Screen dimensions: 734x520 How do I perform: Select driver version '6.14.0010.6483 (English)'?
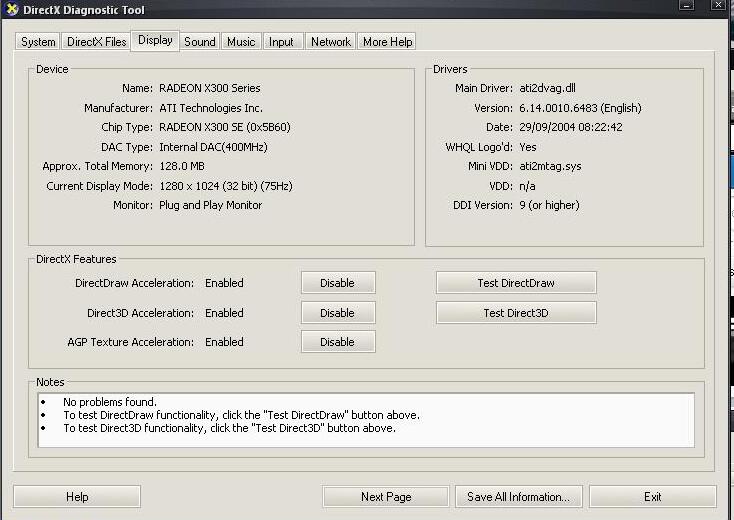coord(580,108)
